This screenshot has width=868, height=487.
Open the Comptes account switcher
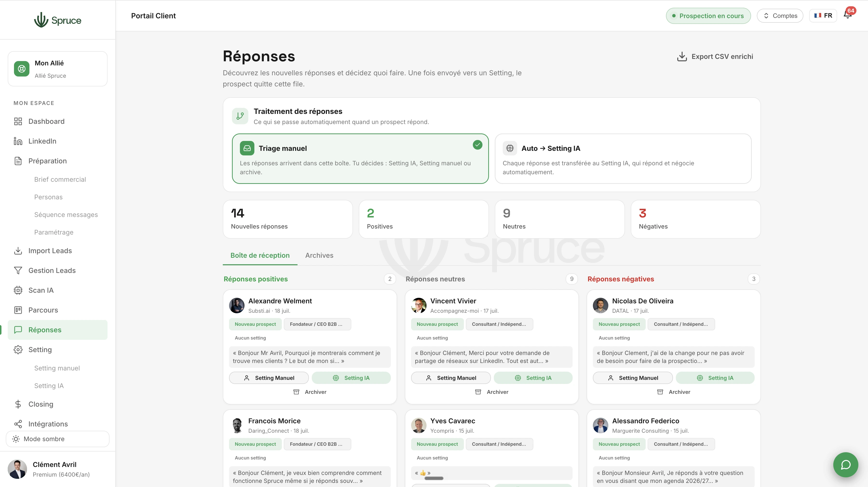pyautogui.click(x=780, y=15)
